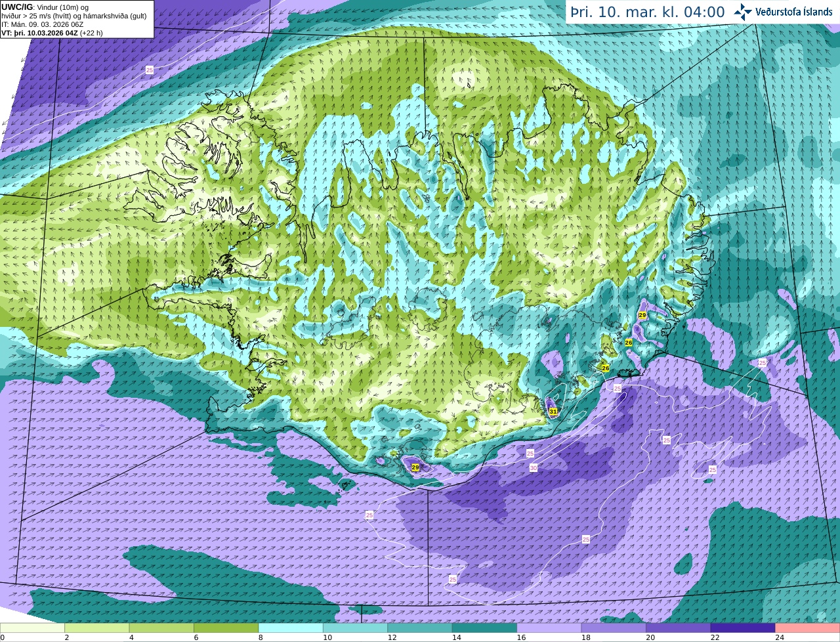
Task: Click the legend scale number 2
Action: click(x=67, y=637)
